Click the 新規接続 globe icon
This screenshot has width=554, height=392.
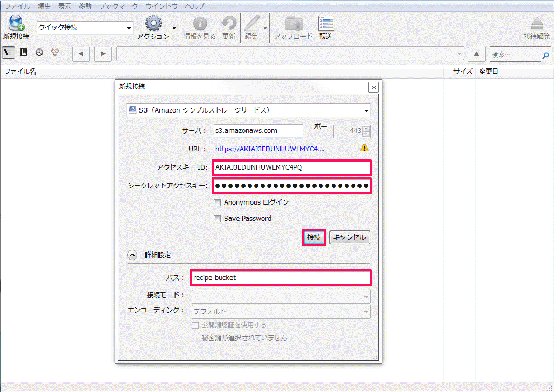(16, 23)
